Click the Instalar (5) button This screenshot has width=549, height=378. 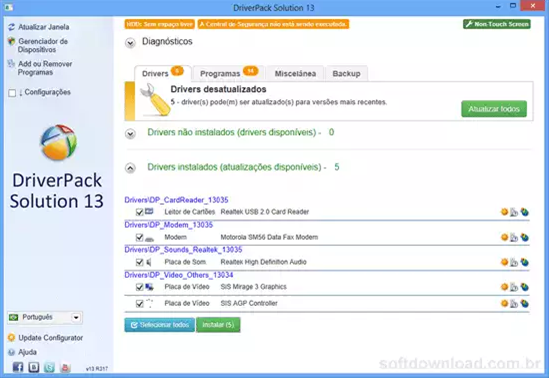[x=218, y=325]
